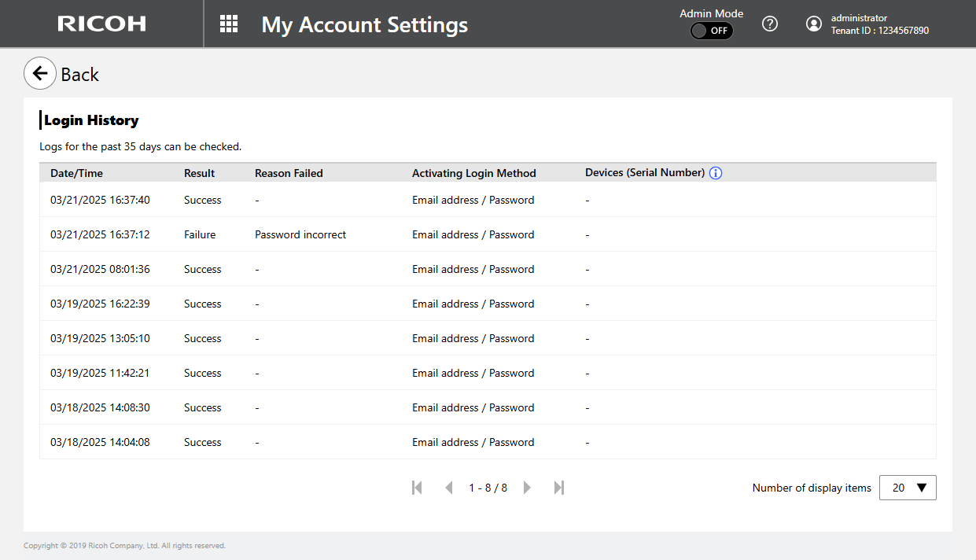Click the Devices info icon

[715, 173]
